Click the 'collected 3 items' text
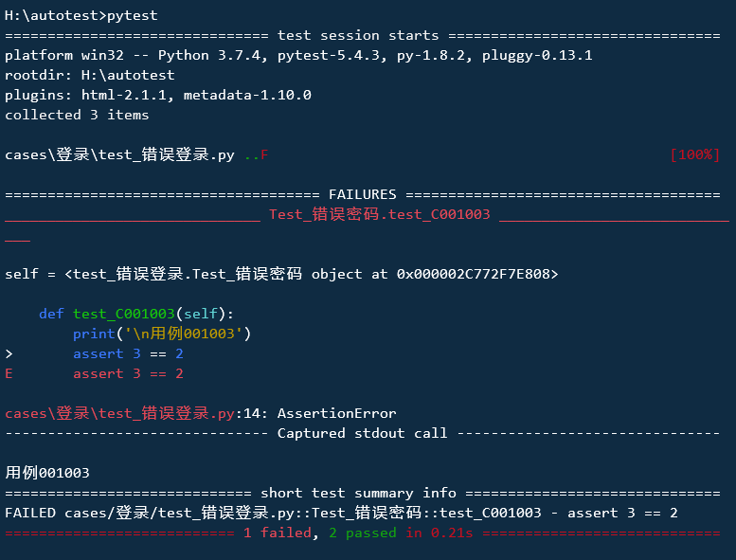The width and height of the screenshot is (736, 560). pos(77,115)
